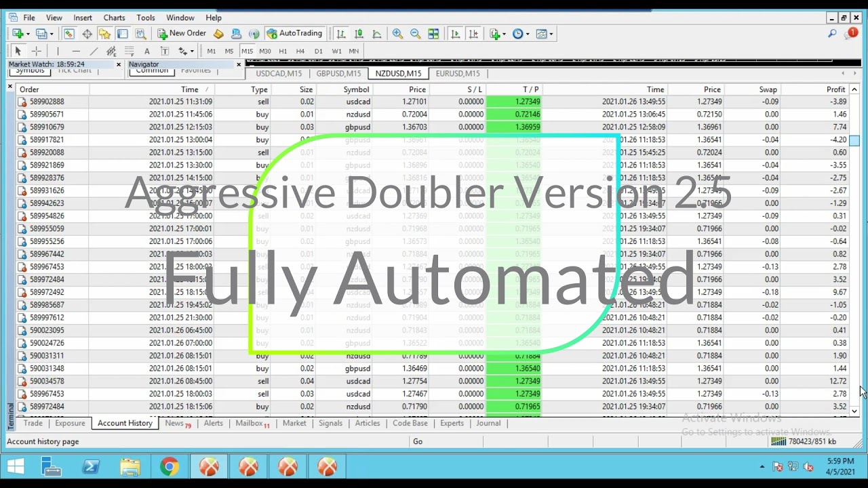Toggle chart Auto Scroll

click(x=455, y=33)
